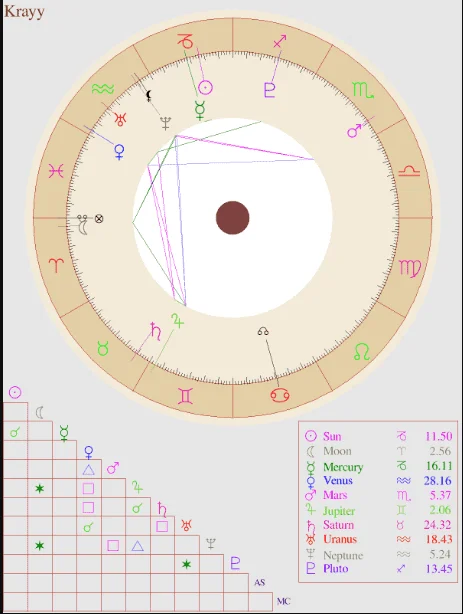Image resolution: width=463 pixels, height=614 pixels.
Task: Select the Mars-Neptune square grid cell
Action: [113, 545]
